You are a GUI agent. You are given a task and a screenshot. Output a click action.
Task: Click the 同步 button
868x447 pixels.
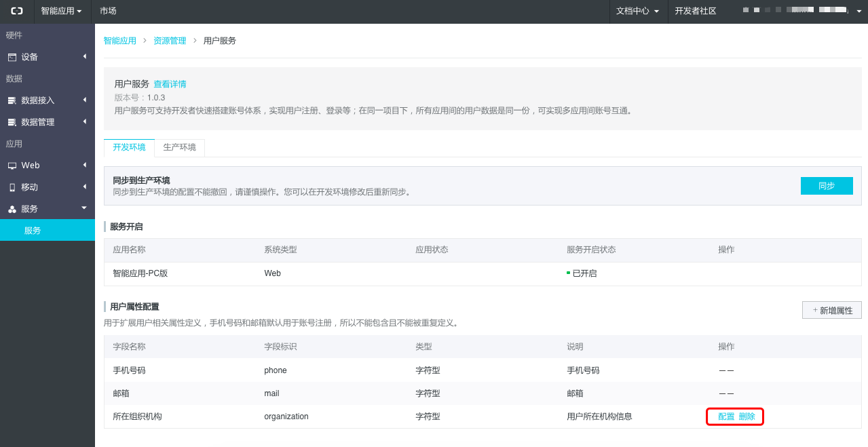(x=826, y=186)
